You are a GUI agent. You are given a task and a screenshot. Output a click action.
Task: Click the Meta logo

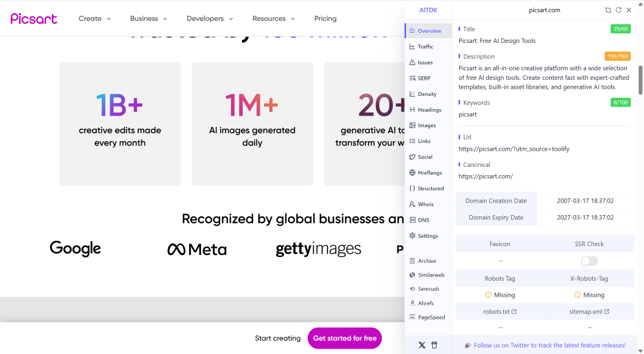click(x=197, y=249)
